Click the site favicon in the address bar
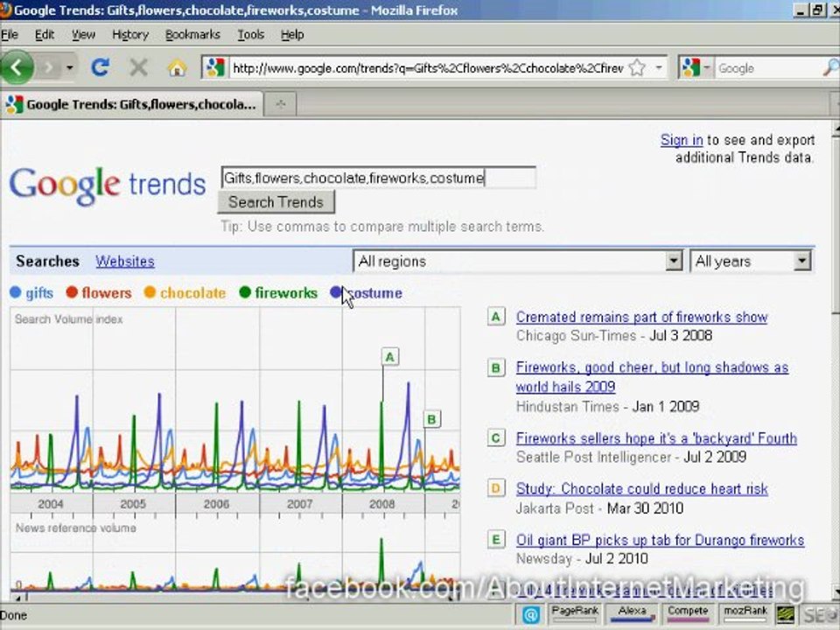840x630 pixels. coord(215,68)
